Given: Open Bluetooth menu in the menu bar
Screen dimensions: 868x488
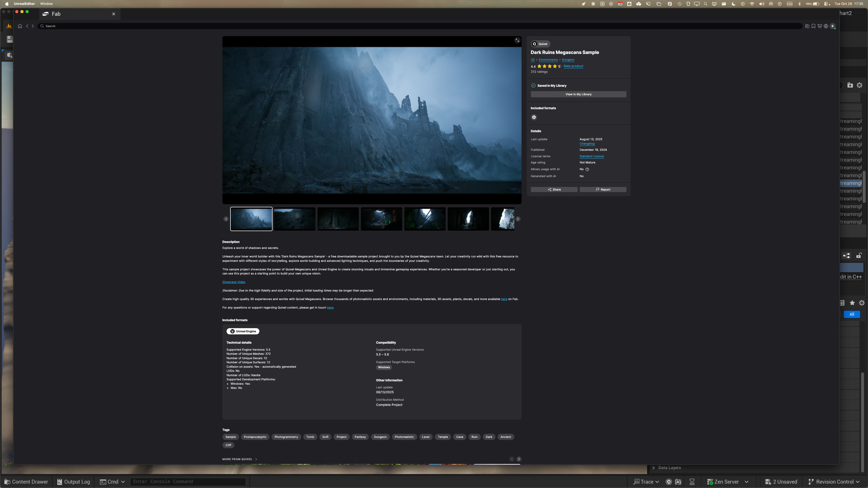Looking at the screenshot, I should coord(800,4).
